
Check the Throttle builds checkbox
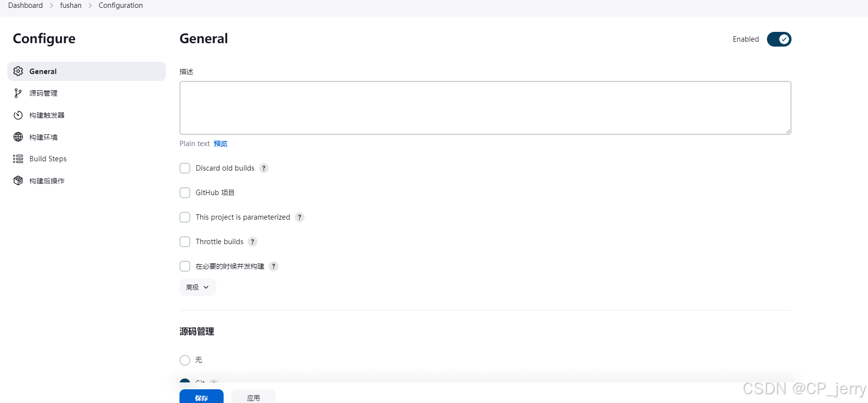[x=185, y=242]
